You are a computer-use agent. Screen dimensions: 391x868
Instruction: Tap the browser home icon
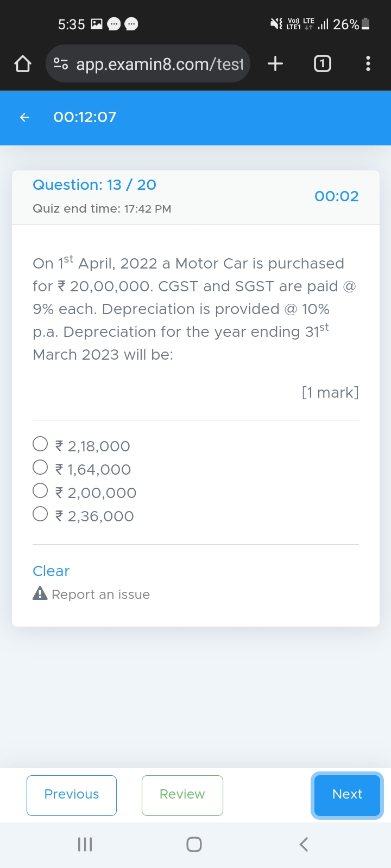23,64
